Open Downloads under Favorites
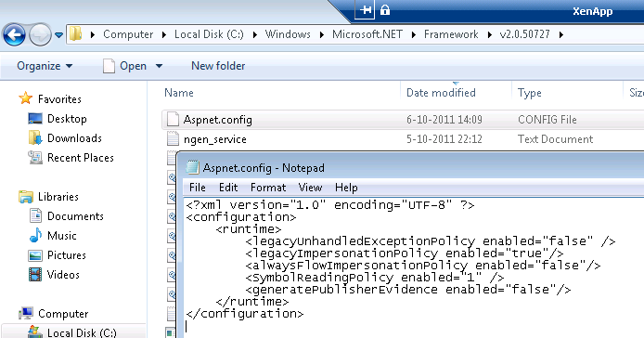This screenshot has height=338, width=644. point(74,138)
